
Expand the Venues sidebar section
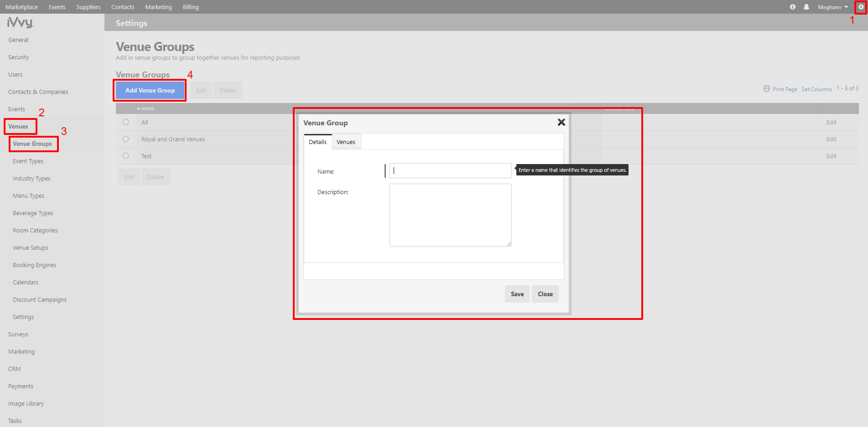[18, 126]
